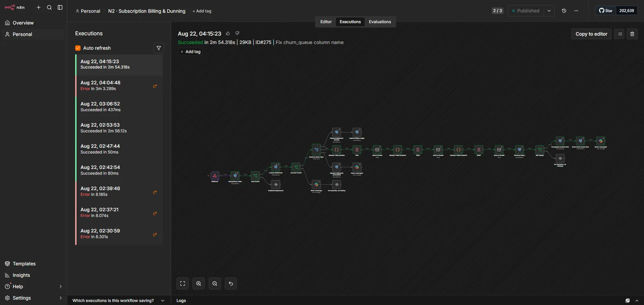Expand the Logs panel
The image size is (644, 305).
pos(637,301)
